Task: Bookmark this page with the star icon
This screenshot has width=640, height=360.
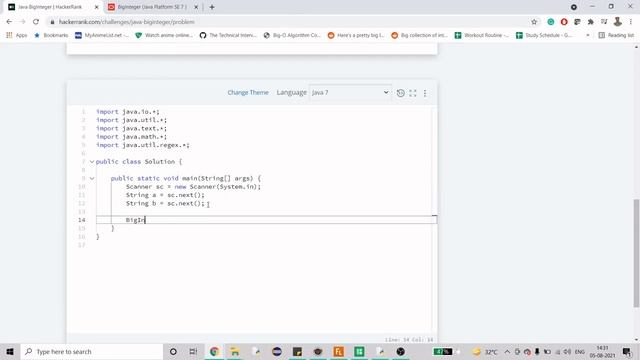Action: pyautogui.click(x=534, y=22)
